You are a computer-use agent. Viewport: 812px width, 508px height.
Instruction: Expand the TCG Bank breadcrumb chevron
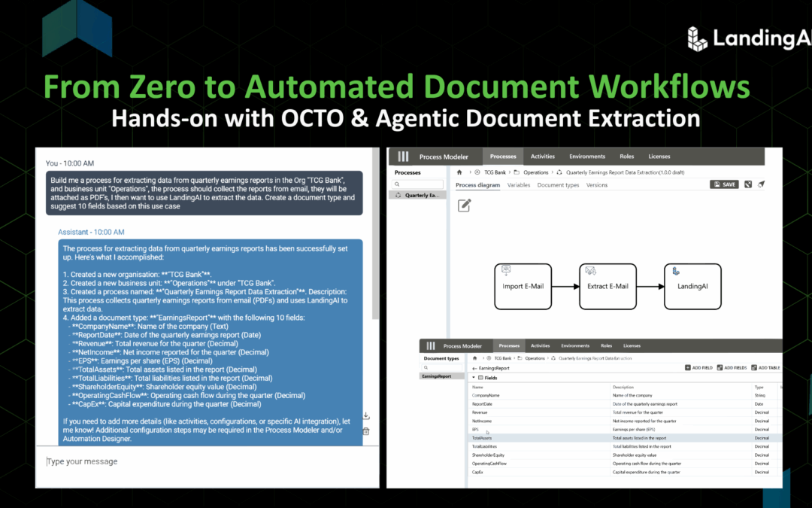511,172
